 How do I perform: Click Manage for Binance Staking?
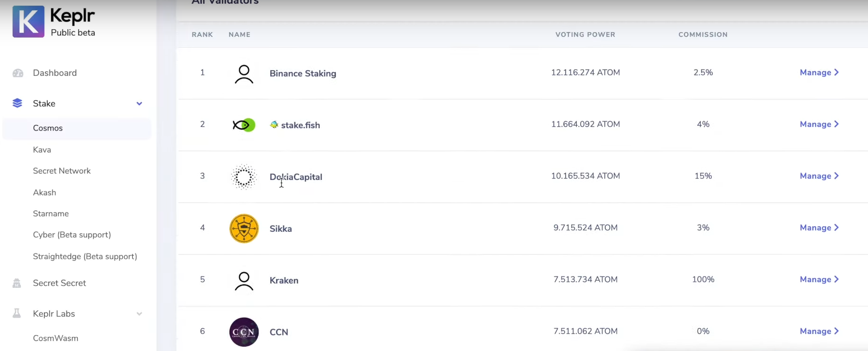coord(819,73)
